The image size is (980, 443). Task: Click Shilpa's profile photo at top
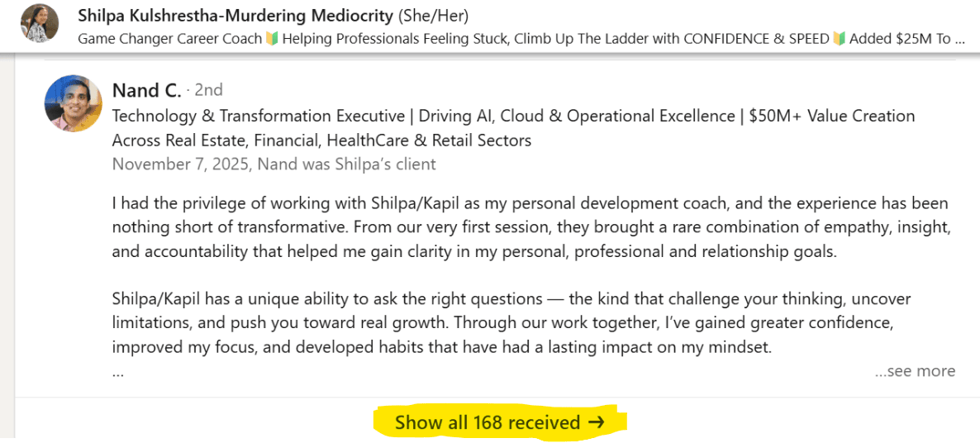(39, 23)
